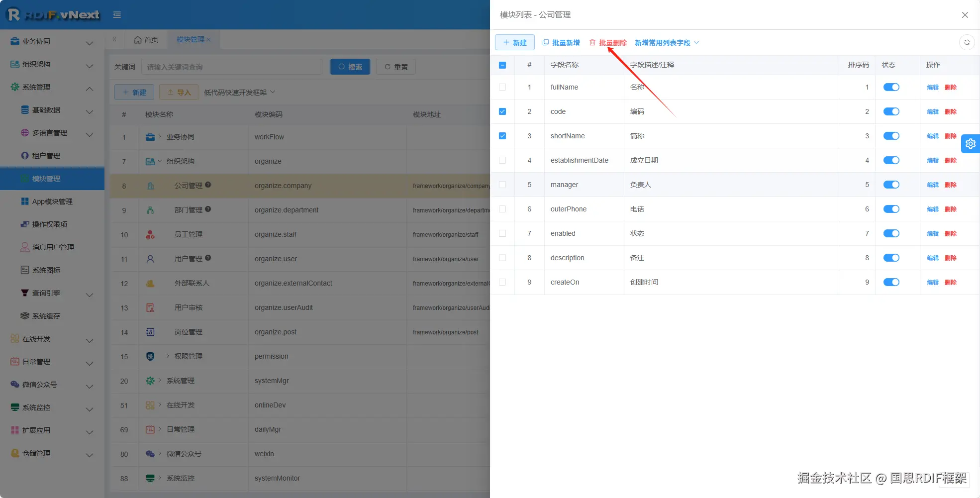
Task: Click the 用户管理 row person icon
Action: click(150, 259)
